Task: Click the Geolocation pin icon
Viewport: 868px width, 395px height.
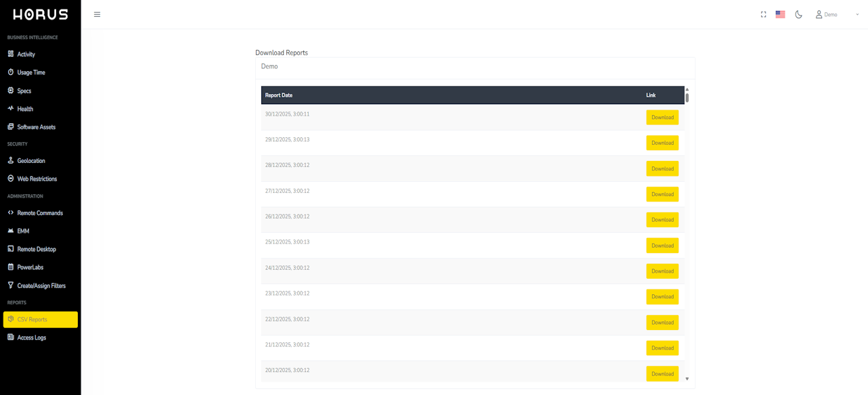Action: [x=11, y=161]
